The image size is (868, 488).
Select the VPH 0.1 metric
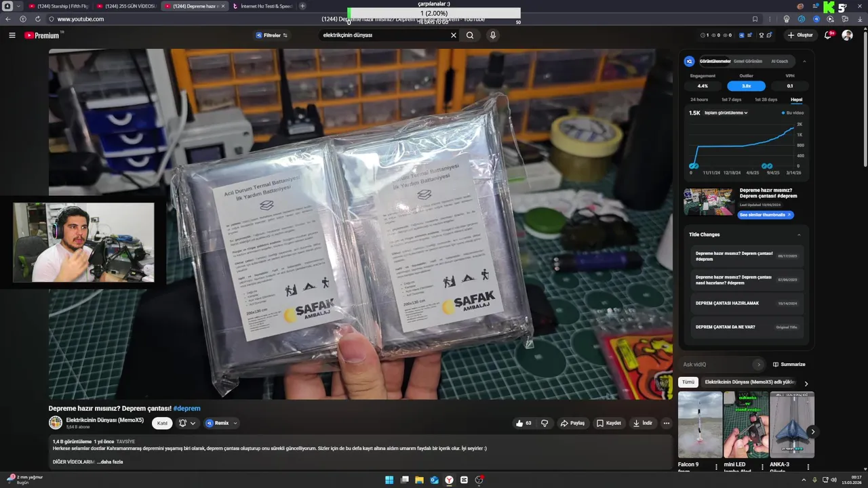click(x=789, y=86)
